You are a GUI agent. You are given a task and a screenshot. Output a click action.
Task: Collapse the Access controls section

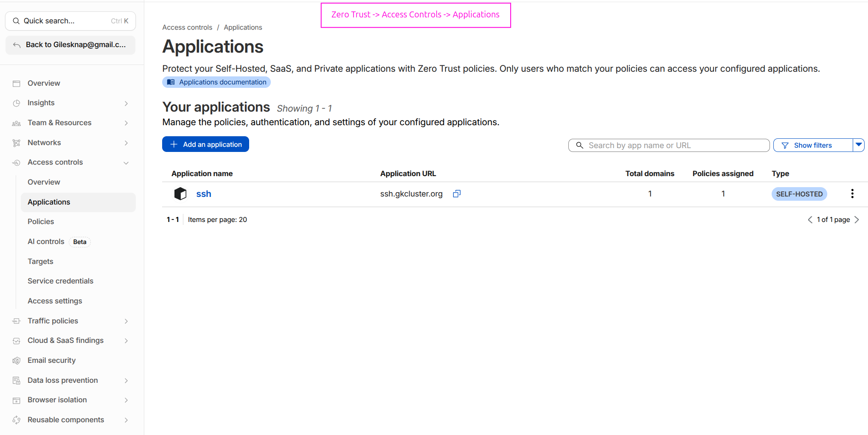click(126, 162)
